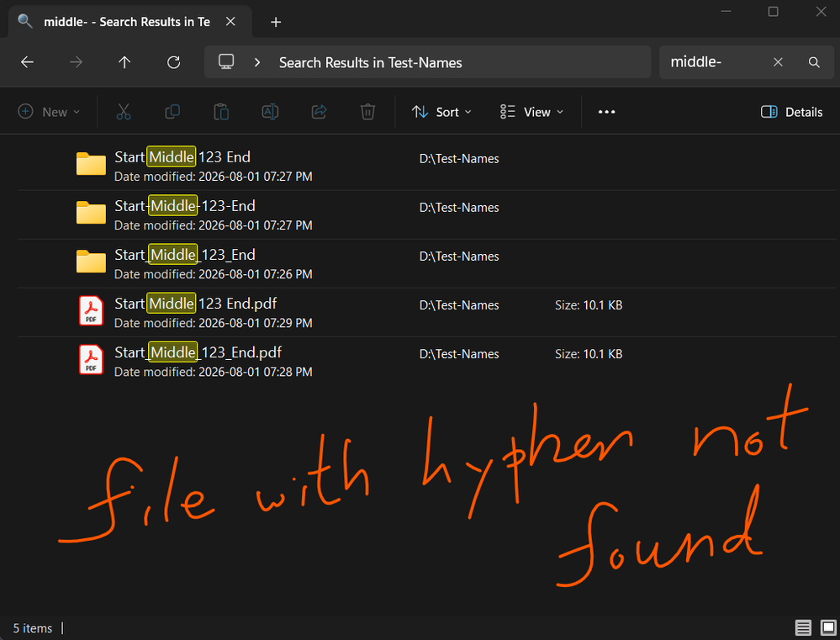The width and height of the screenshot is (840, 640).
Task: Switch to large thumbnails view in status bar
Action: tap(828, 627)
